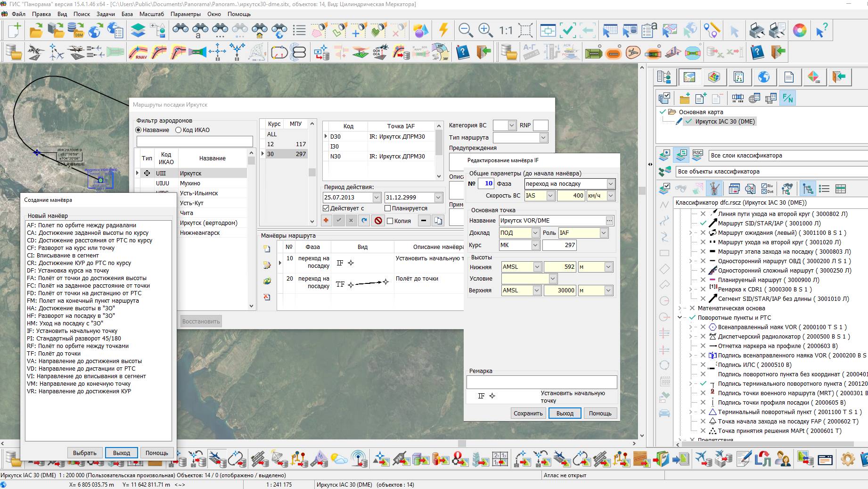The image size is (868, 489).
Task: Click the 1:1 scale toolbar icon
Action: [x=506, y=31]
